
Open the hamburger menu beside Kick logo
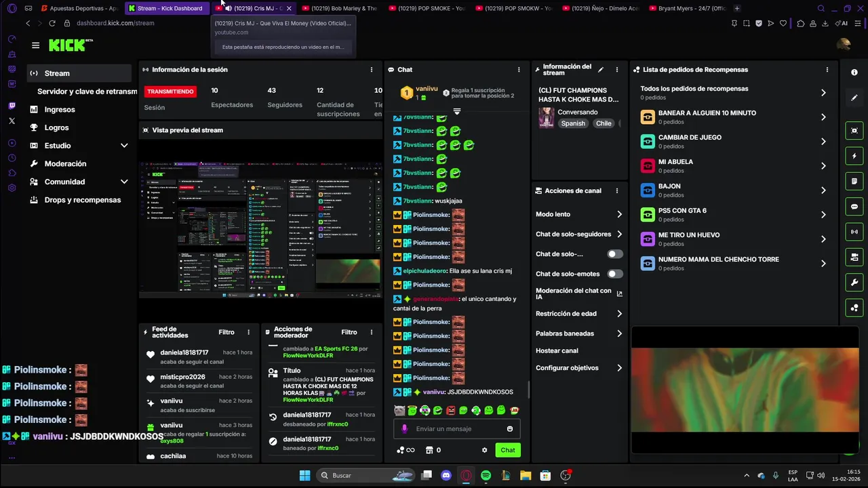(x=35, y=45)
